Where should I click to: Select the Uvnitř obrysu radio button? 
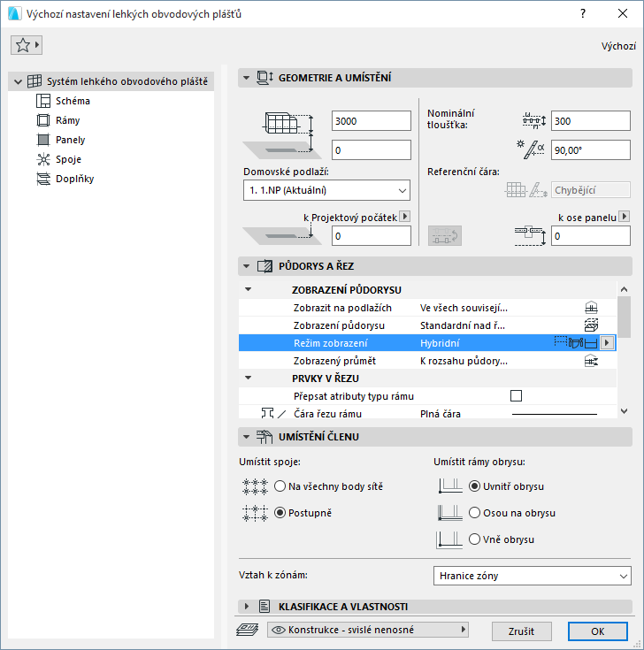tap(474, 486)
